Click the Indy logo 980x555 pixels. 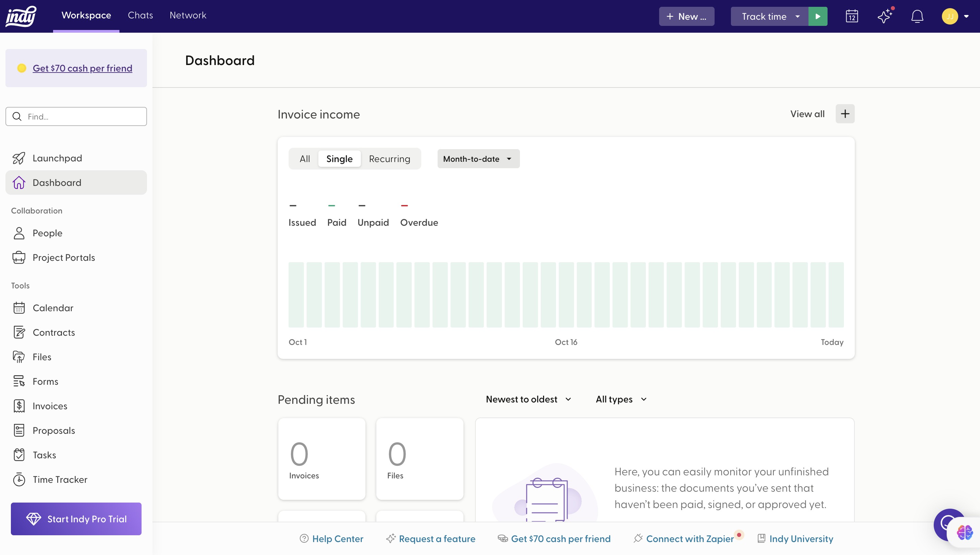pyautogui.click(x=21, y=16)
